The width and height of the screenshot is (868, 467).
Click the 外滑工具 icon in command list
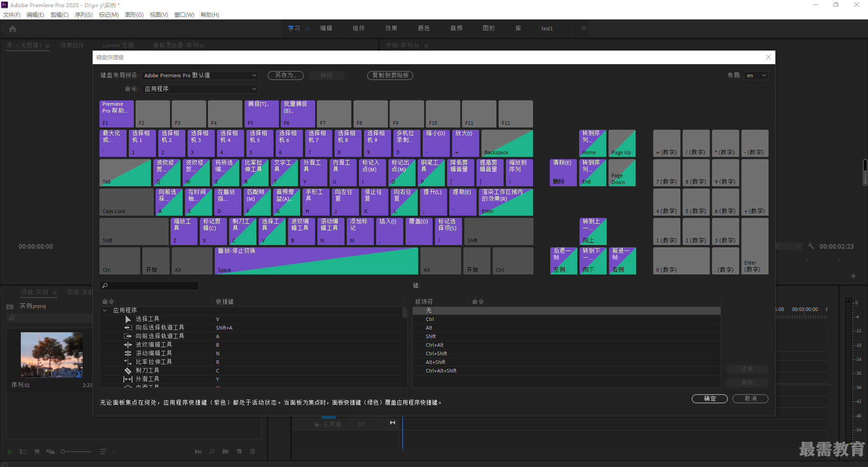coord(128,379)
